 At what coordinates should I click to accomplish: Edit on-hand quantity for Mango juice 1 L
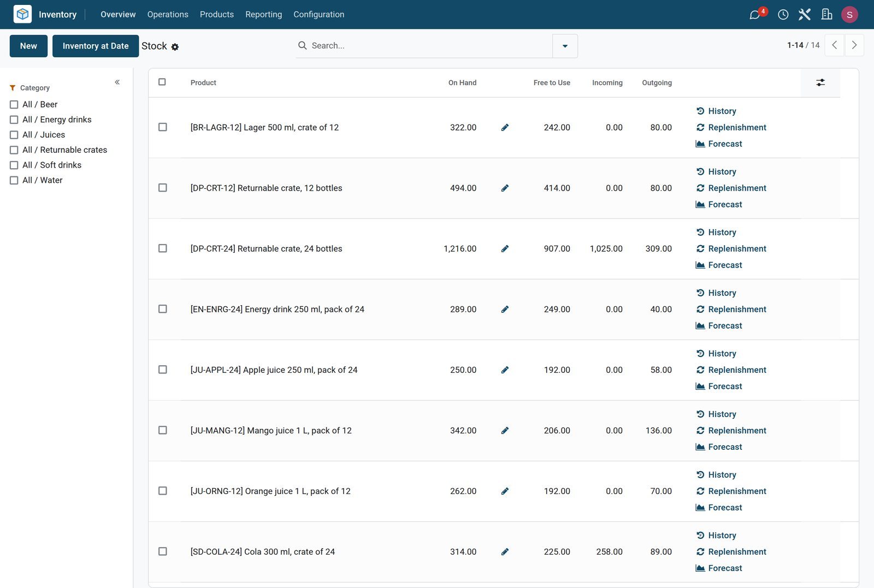(505, 431)
